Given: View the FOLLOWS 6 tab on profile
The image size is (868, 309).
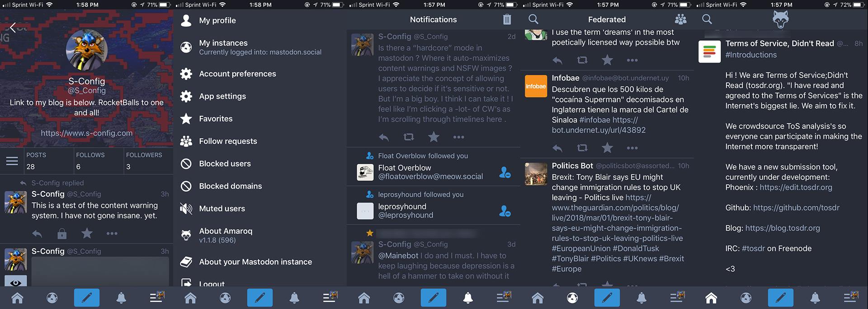Looking at the screenshot, I should (x=99, y=161).
